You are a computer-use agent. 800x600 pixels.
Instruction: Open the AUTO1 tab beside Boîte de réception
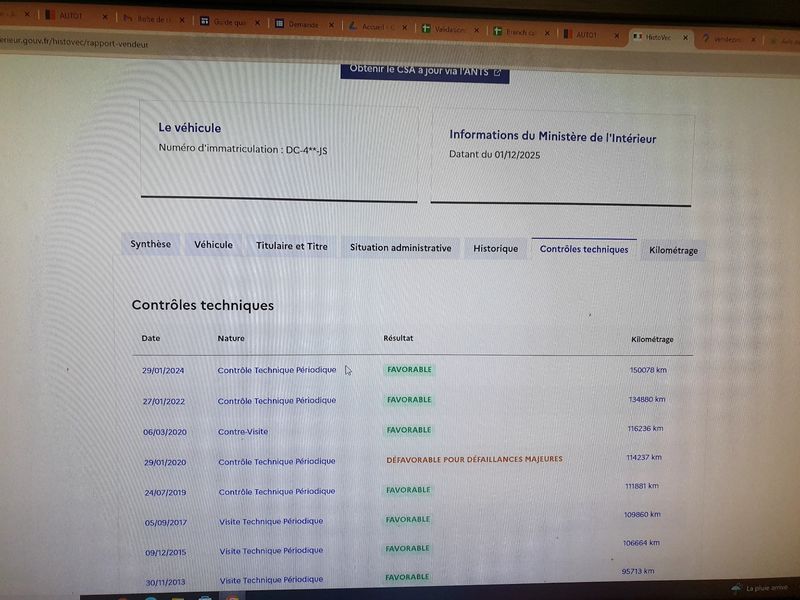pos(71,16)
